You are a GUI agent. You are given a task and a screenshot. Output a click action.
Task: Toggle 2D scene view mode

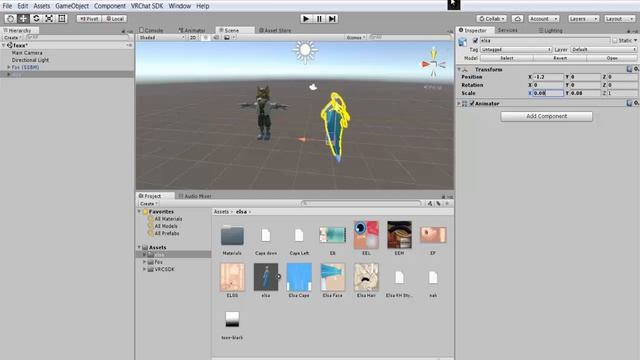193,37
